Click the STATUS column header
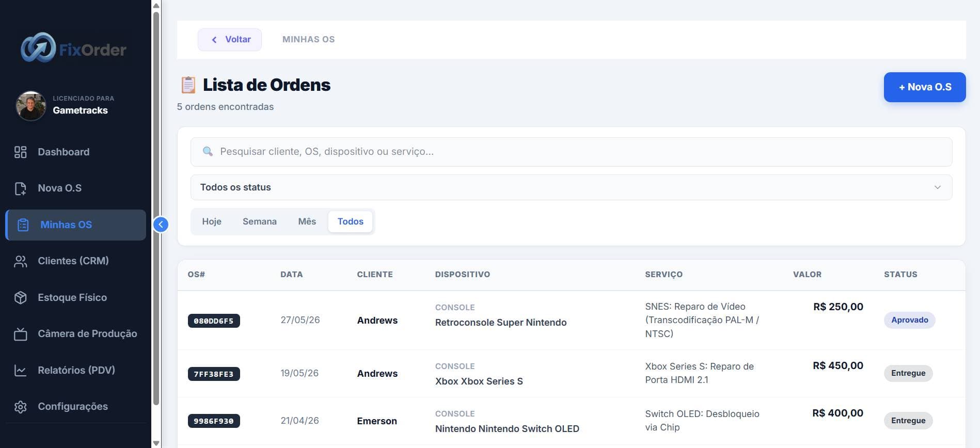This screenshot has height=448, width=980. pos(900,275)
